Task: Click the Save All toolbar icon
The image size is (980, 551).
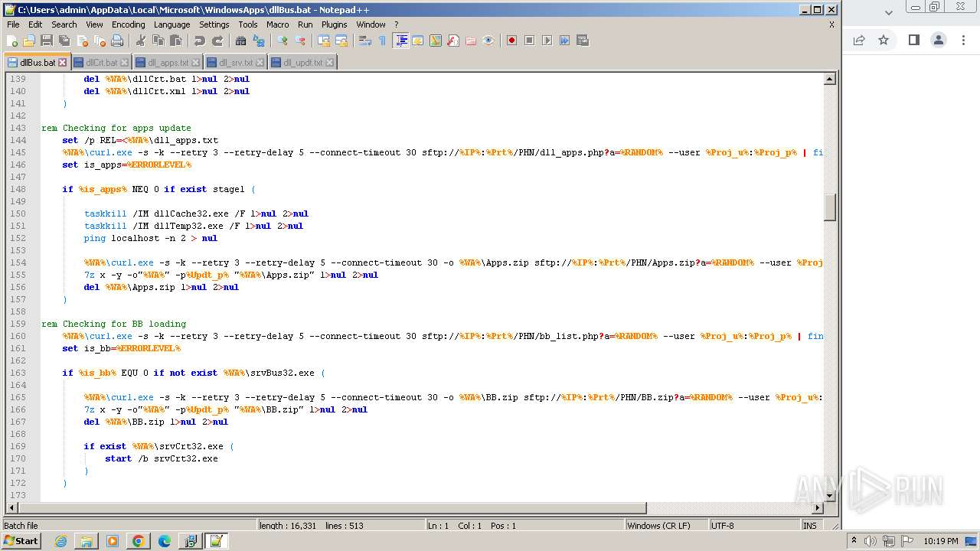Action: coord(64,41)
